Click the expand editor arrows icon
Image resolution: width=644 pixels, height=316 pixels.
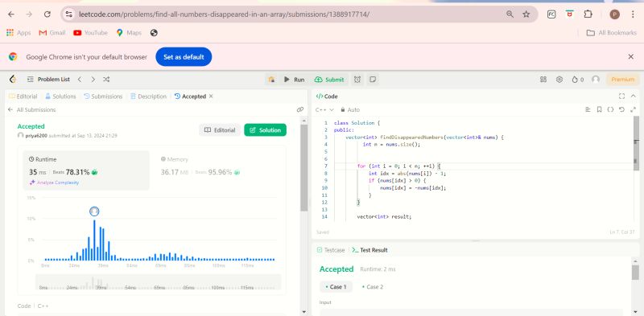(633, 109)
